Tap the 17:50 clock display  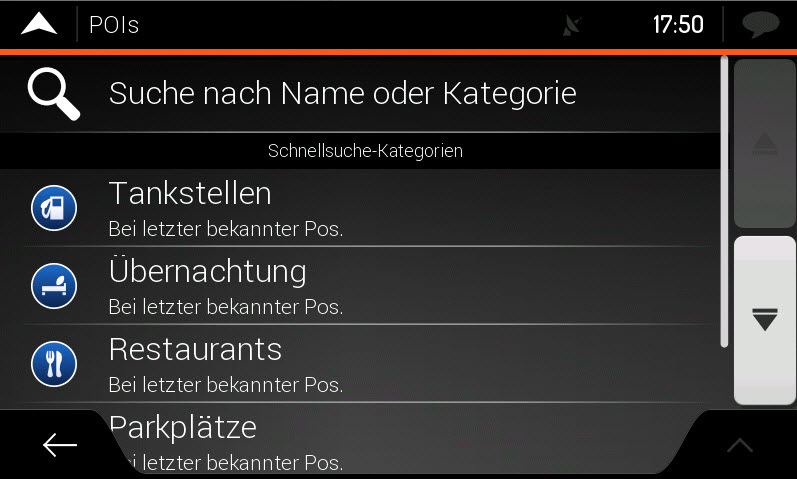(x=678, y=25)
